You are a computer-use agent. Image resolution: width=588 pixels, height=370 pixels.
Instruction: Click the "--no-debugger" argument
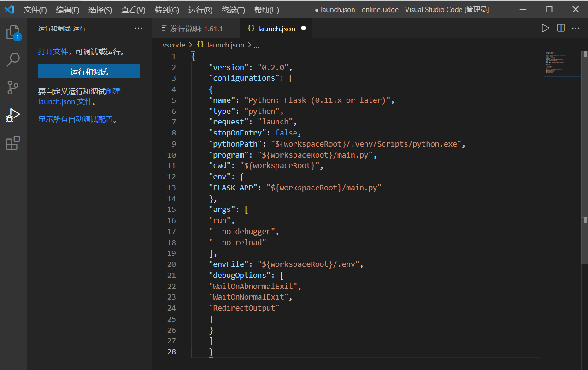coord(242,231)
